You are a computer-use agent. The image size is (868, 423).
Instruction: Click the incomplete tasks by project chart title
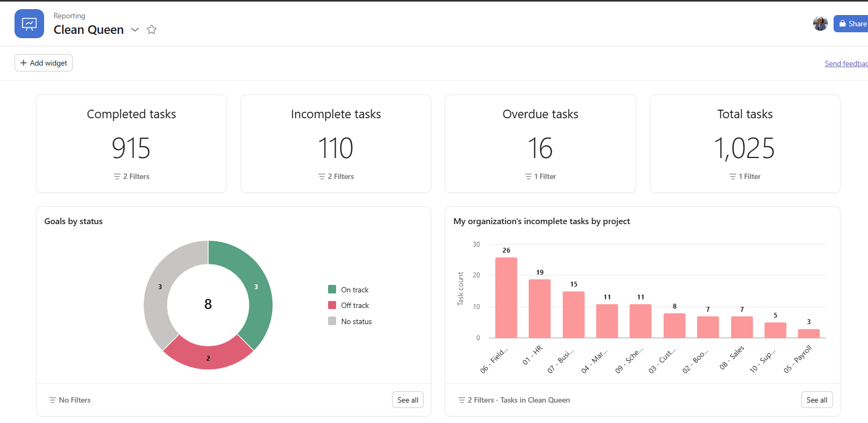coord(542,221)
